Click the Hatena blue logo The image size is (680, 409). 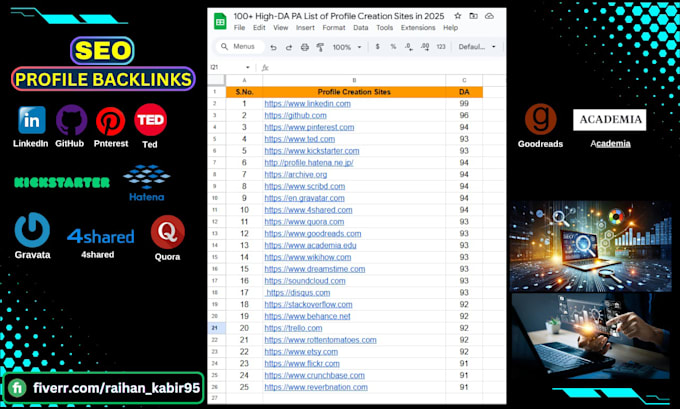147,183
